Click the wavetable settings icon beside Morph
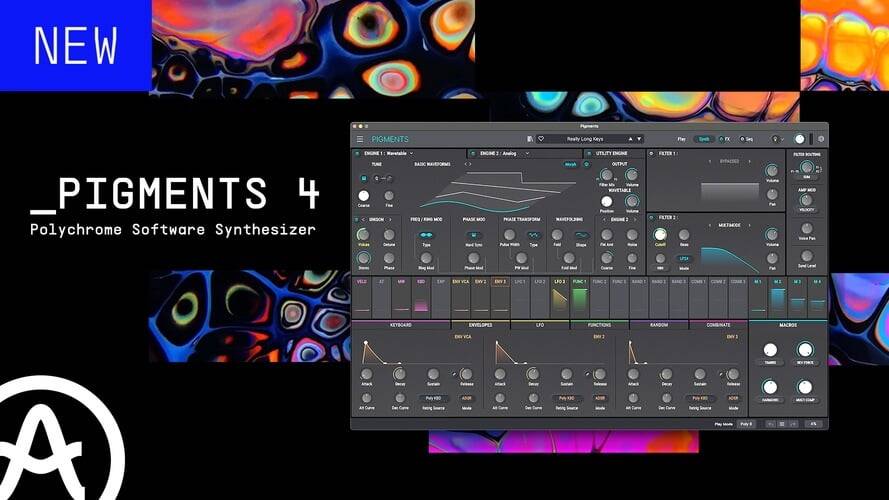889x500 pixels. tap(587, 164)
